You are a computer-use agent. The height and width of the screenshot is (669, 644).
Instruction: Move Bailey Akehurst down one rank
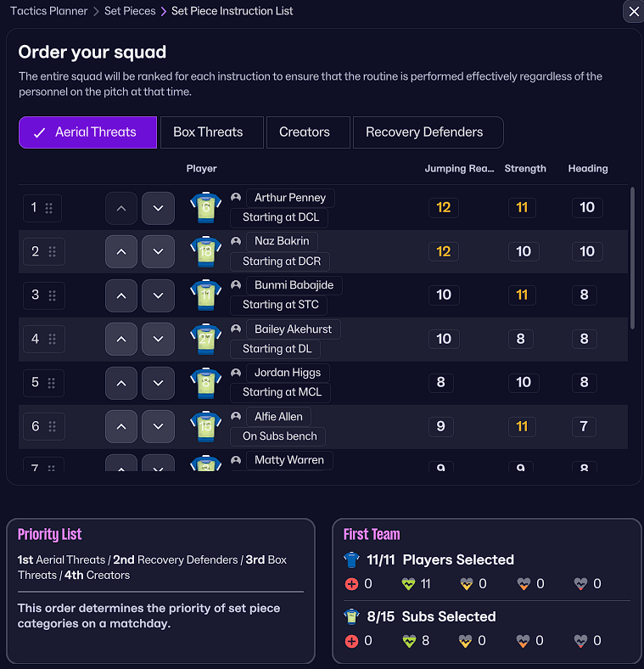158,339
